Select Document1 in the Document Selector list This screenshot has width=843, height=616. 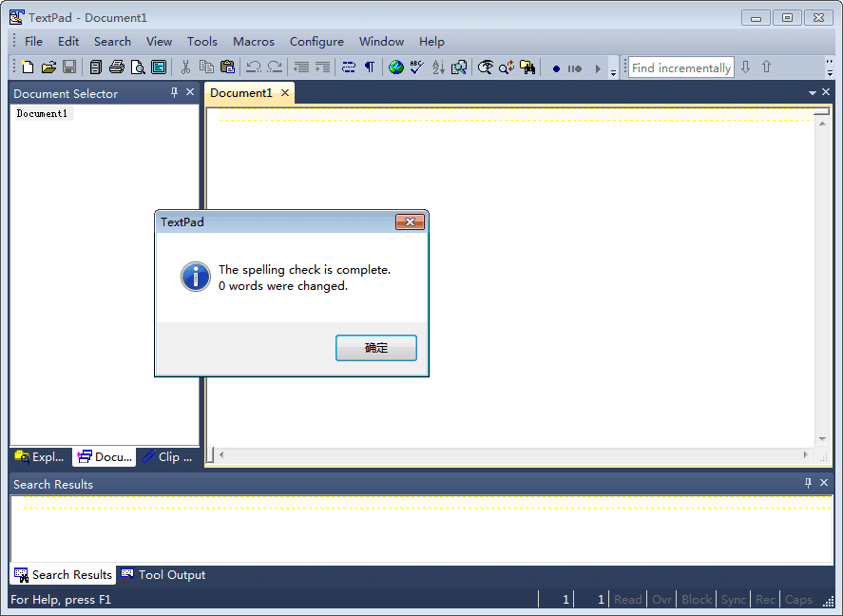(x=42, y=113)
